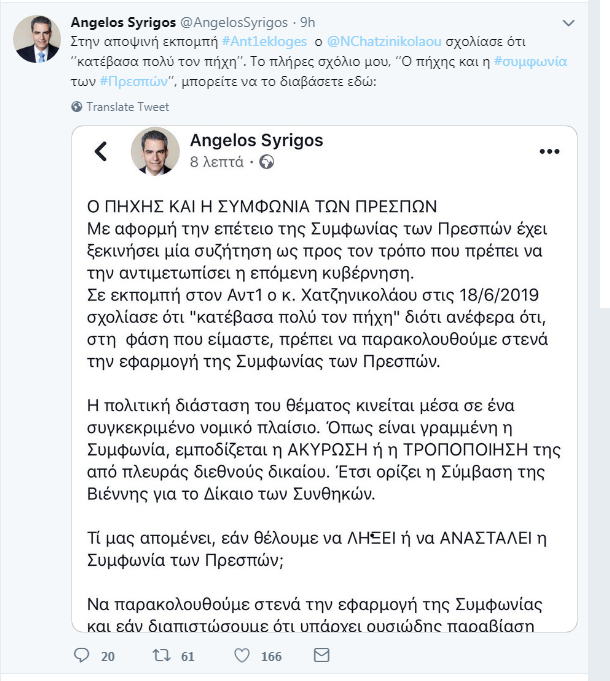Viewport: 610px width, 681px height.
Task: Like the tweet with heart icon
Action: coord(242,655)
